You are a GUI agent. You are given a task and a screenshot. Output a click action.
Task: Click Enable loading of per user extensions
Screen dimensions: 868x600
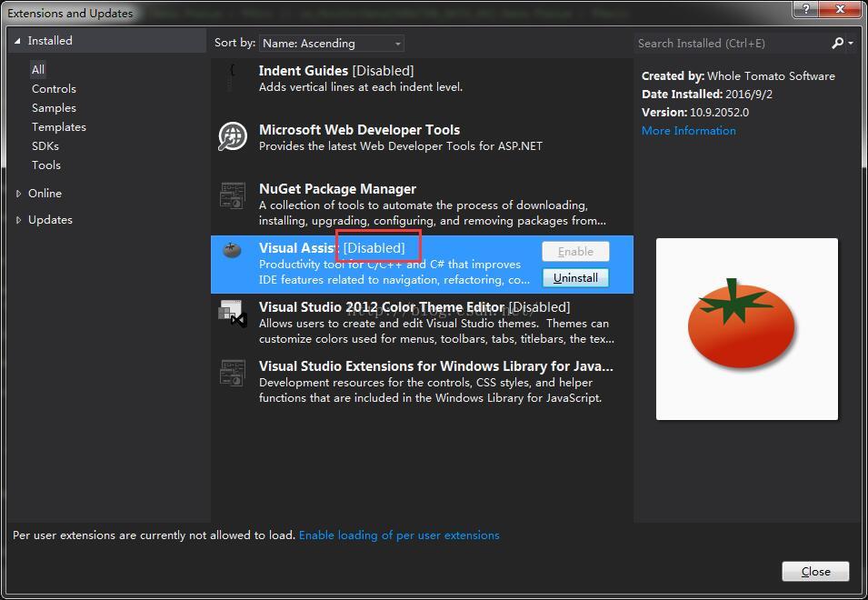point(399,535)
